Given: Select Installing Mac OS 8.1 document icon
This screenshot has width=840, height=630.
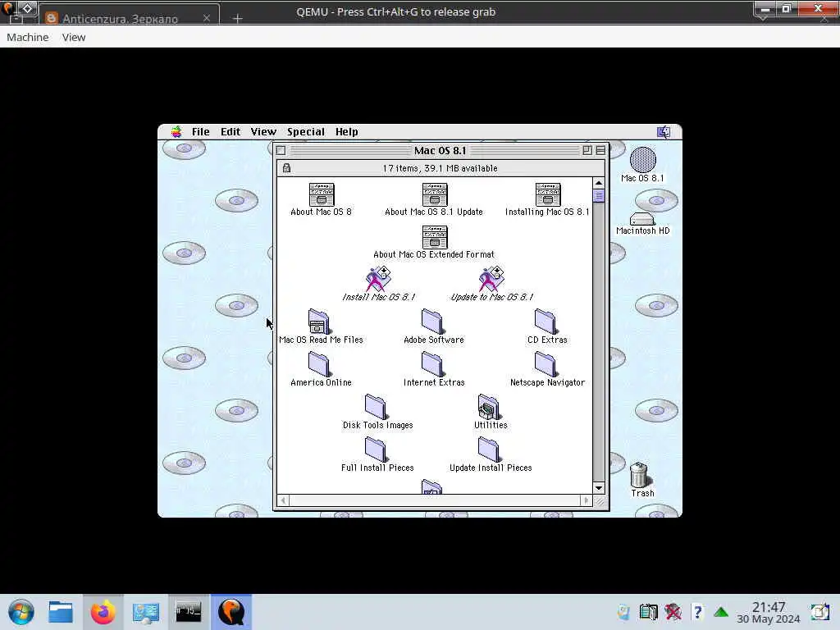Looking at the screenshot, I should point(547,195).
